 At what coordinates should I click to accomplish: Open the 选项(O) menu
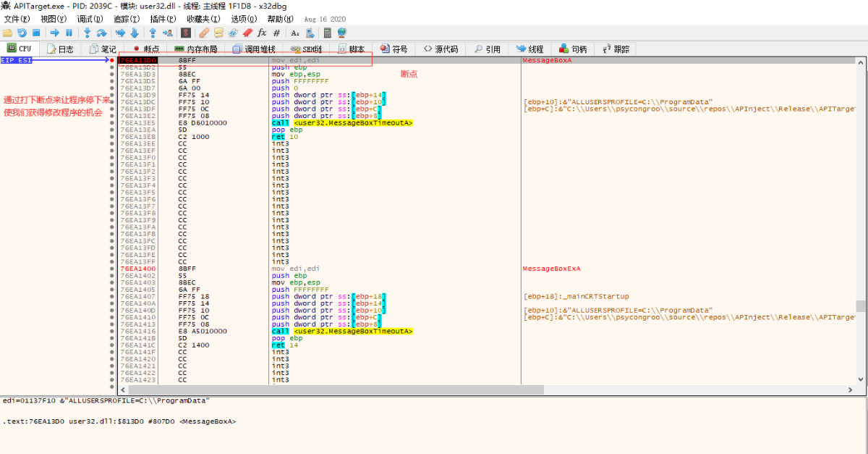coord(244,19)
